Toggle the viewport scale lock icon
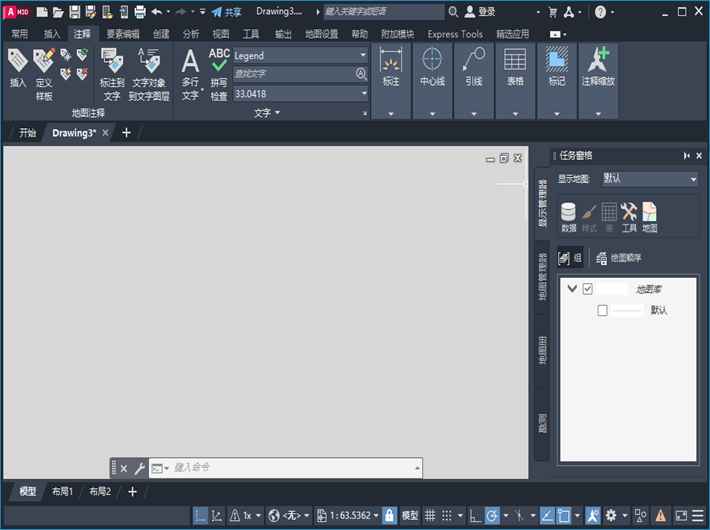710x530 pixels. (x=389, y=516)
